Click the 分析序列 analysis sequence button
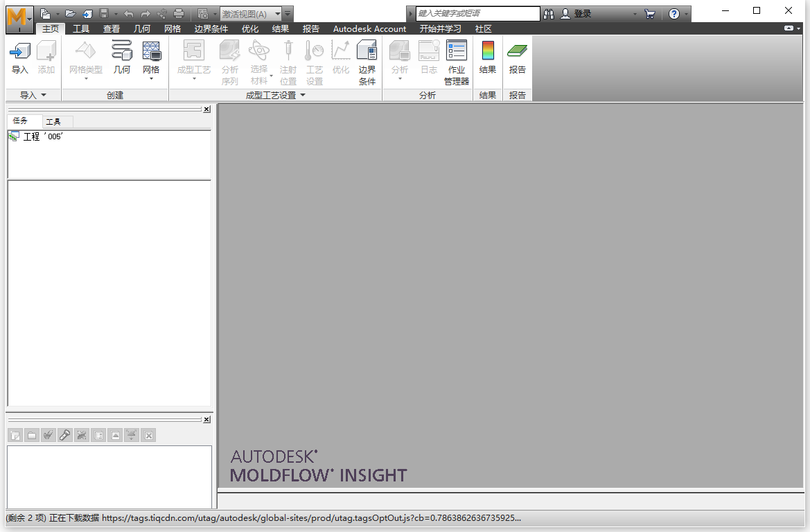This screenshot has height=532, width=810. click(230, 62)
